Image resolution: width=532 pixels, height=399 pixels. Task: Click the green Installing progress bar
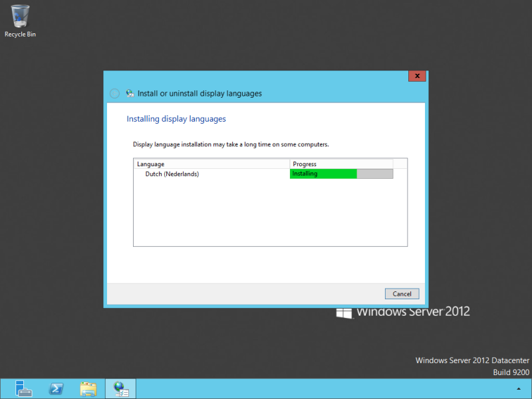[341, 174]
